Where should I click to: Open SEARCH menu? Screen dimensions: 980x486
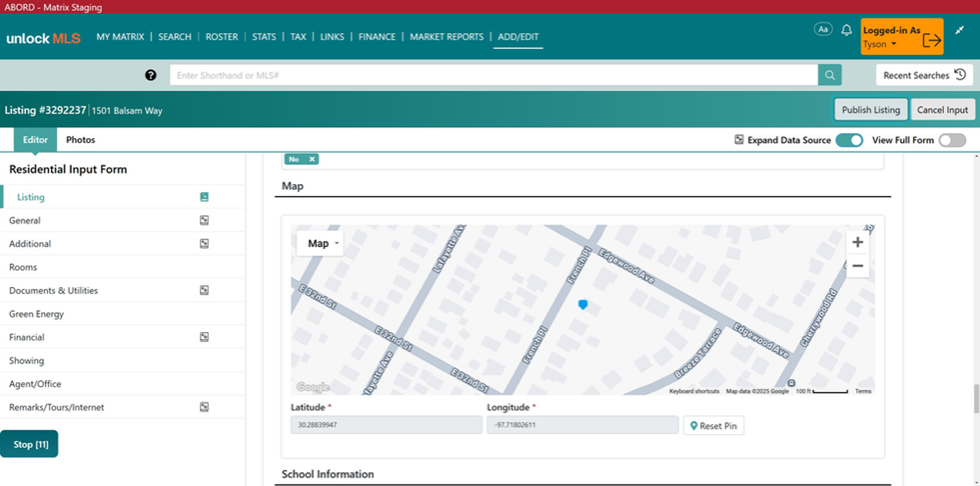[x=175, y=37]
